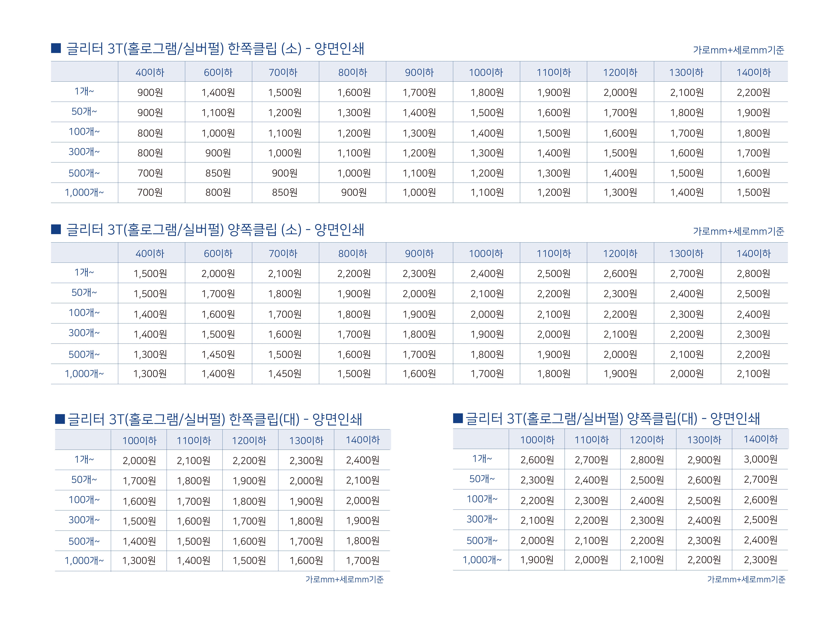Click the 1,300원 cell in 한쪽클립(대) 1,000개~ row
840x640 pixels.
click(x=139, y=561)
